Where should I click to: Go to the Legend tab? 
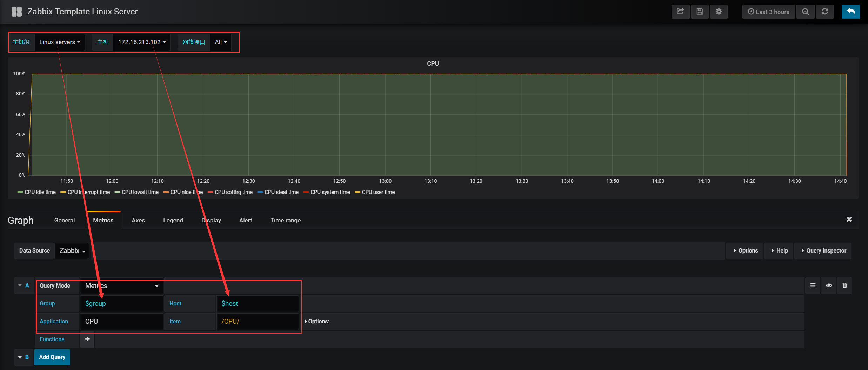pyautogui.click(x=173, y=220)
